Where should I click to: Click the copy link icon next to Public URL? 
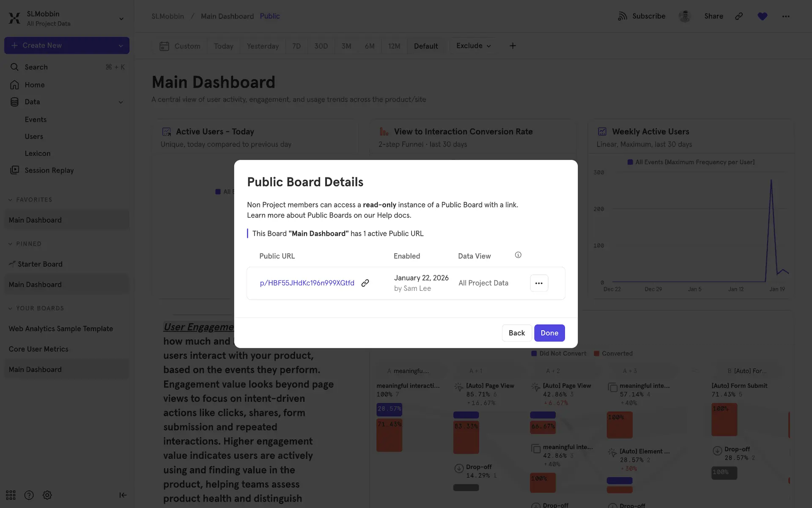pos(365,283)
